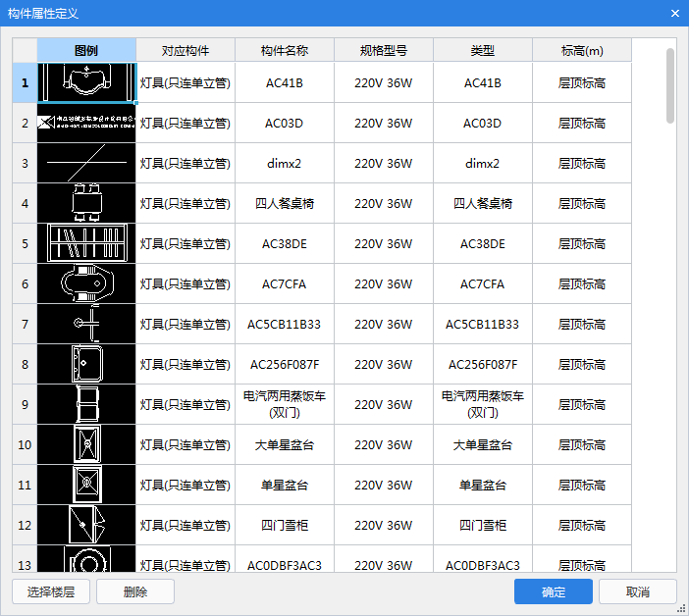Select the 电汽两用蒸饭车 legend symbol
The image size is (689, 616).
coord(86,405)
